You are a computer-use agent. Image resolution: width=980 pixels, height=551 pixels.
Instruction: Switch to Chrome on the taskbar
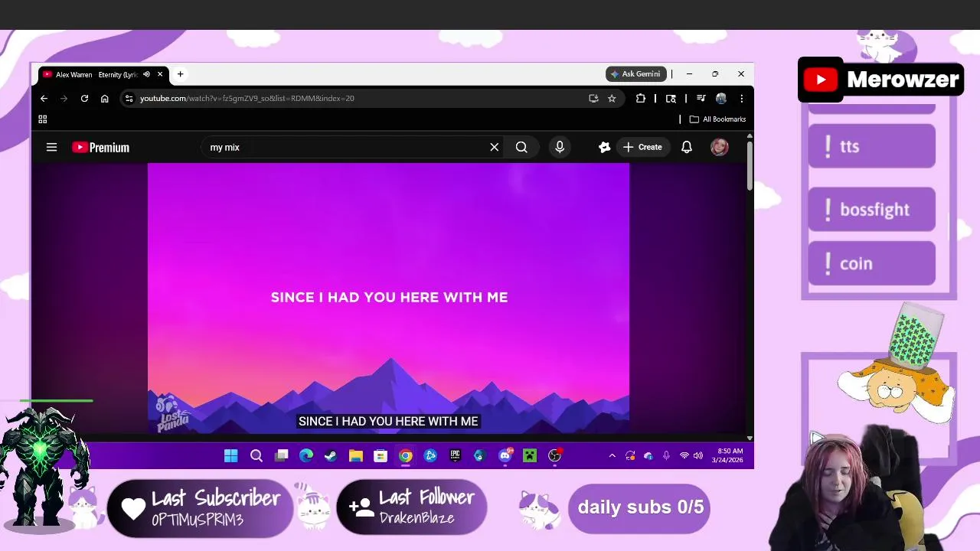(406, 456)
